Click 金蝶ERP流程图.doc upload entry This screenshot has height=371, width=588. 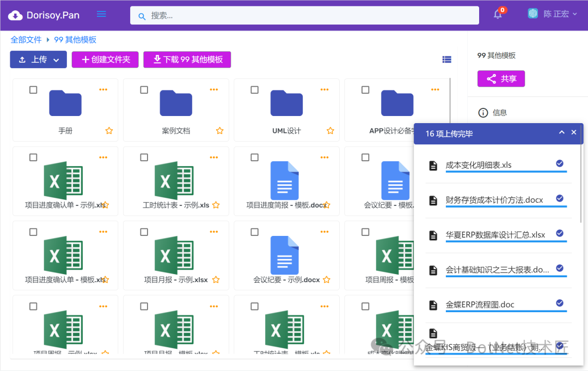coord(480,305)
